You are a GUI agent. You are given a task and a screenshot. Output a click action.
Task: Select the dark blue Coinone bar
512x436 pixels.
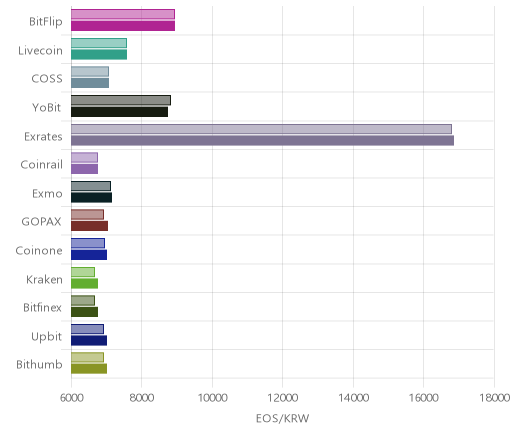click(x=89, y=255)
